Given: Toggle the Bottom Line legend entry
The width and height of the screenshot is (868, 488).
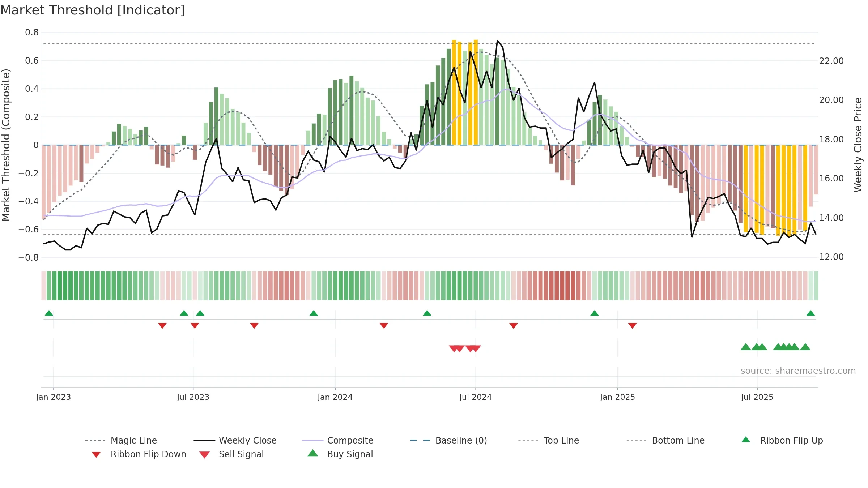Looking at the screenshot, I should (x=665, y=440).
